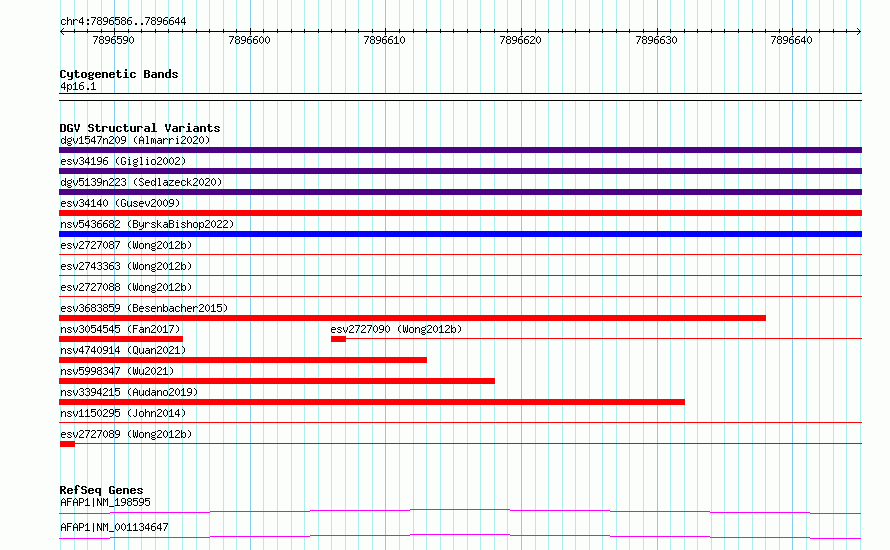The height and width of the screenshot is (550, 890).
Task: Click ruler position 7896620
Action: point(520,40)
